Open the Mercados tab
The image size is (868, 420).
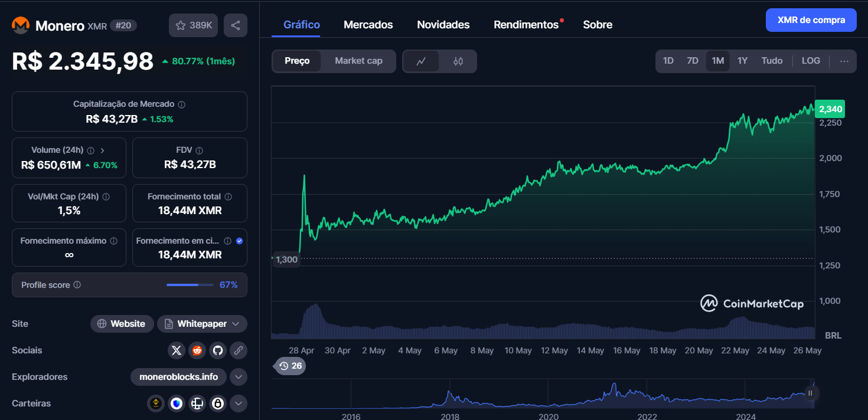(368, 25)
